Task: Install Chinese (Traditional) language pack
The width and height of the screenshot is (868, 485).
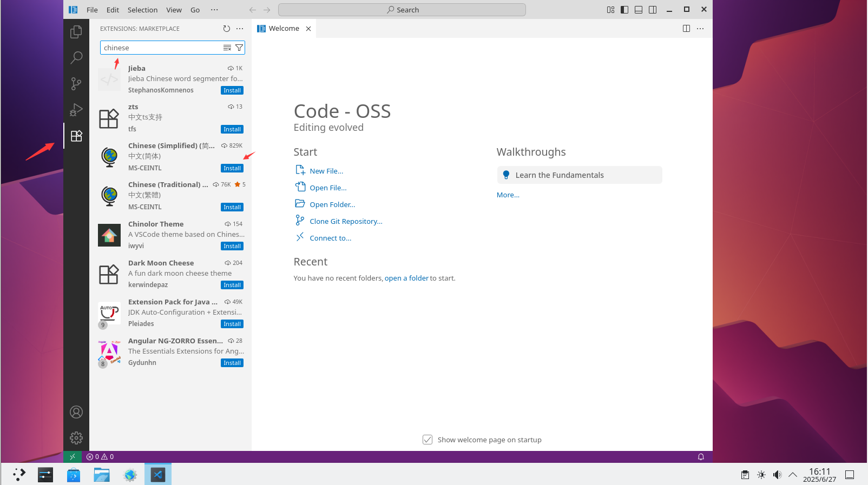Action: coord(232,207)
